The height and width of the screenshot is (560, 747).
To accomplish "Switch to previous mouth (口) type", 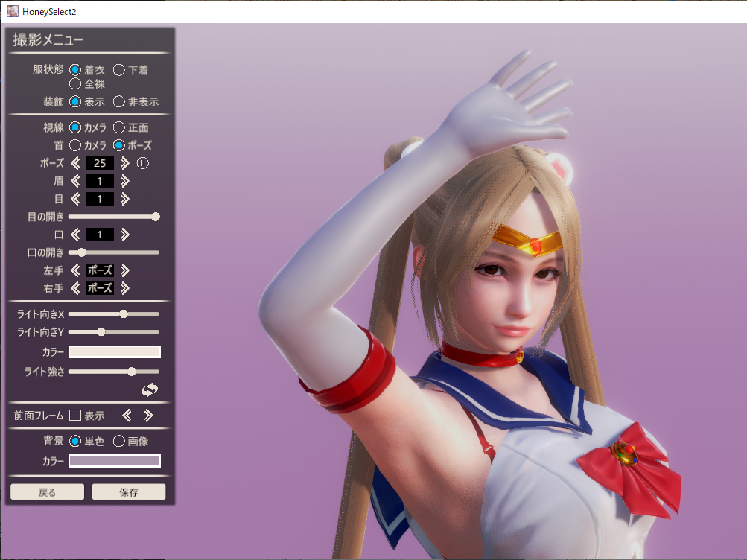I will (75, 235).
